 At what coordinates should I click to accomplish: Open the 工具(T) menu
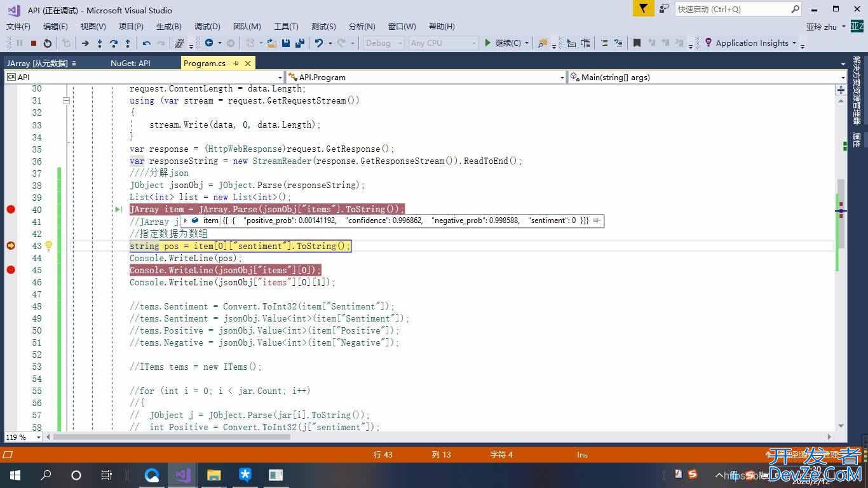pyautogui.click(x=286, y=27)
